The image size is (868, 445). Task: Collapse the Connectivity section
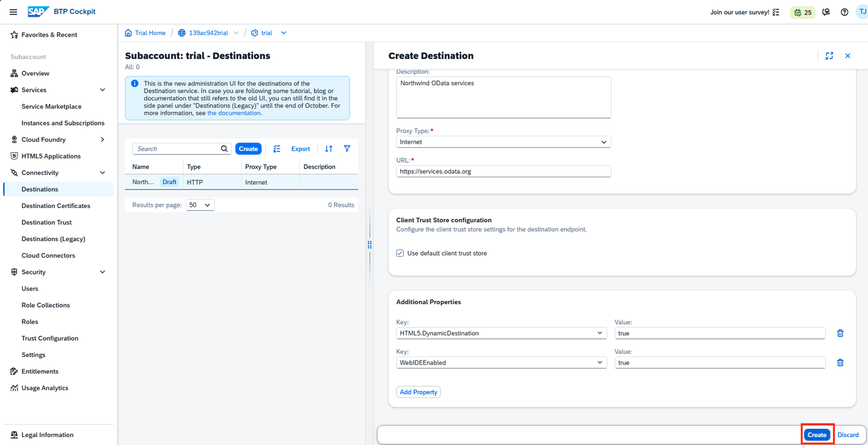click(x=102, y=173)
